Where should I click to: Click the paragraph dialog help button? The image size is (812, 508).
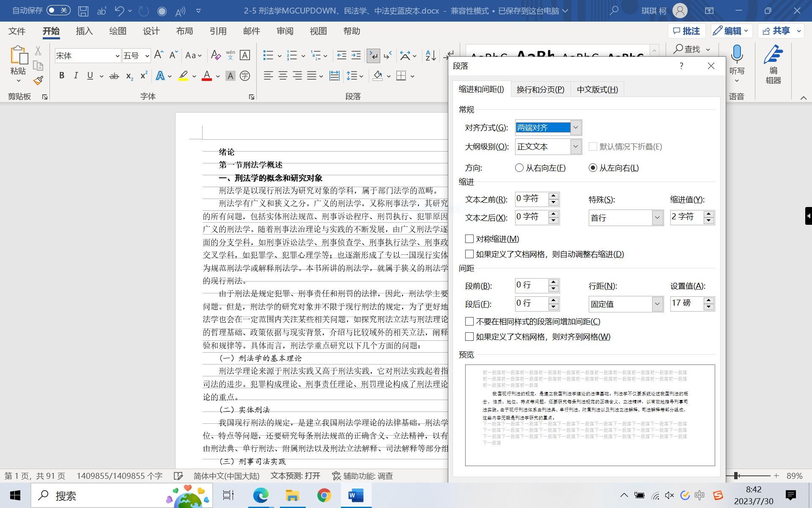click(x=681, y=66)
